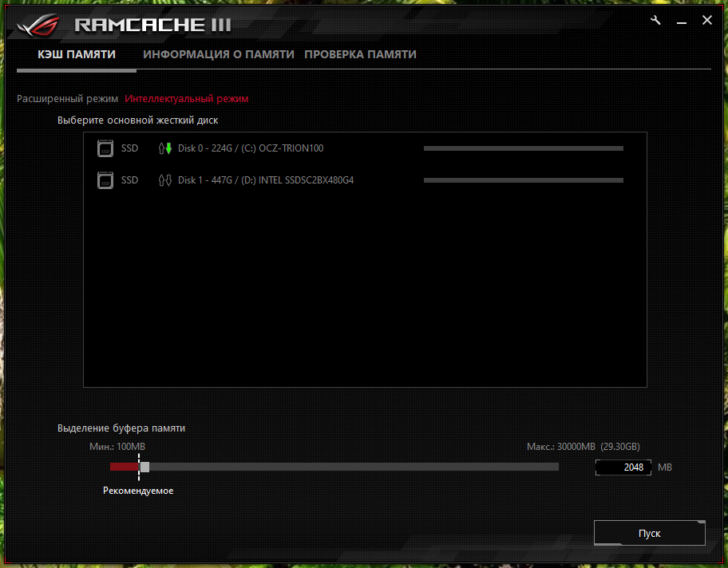The image size is (728, 568).
Task: Switch to Расширенный режим
Action: click(67, 99)
